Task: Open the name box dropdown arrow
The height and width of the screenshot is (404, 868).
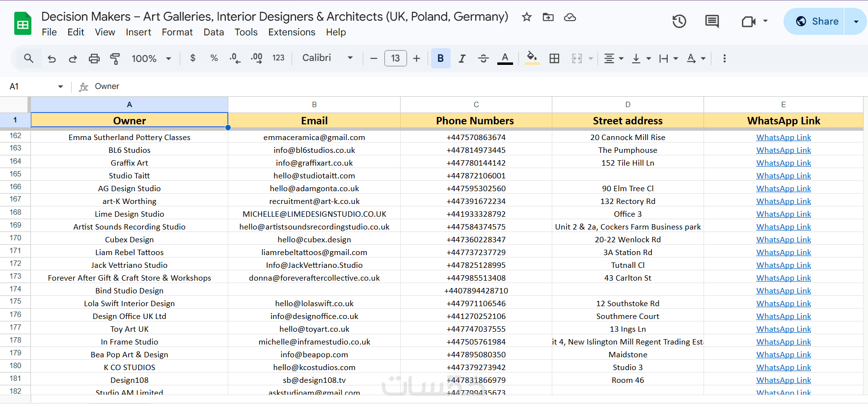Action: coord(60,87)
